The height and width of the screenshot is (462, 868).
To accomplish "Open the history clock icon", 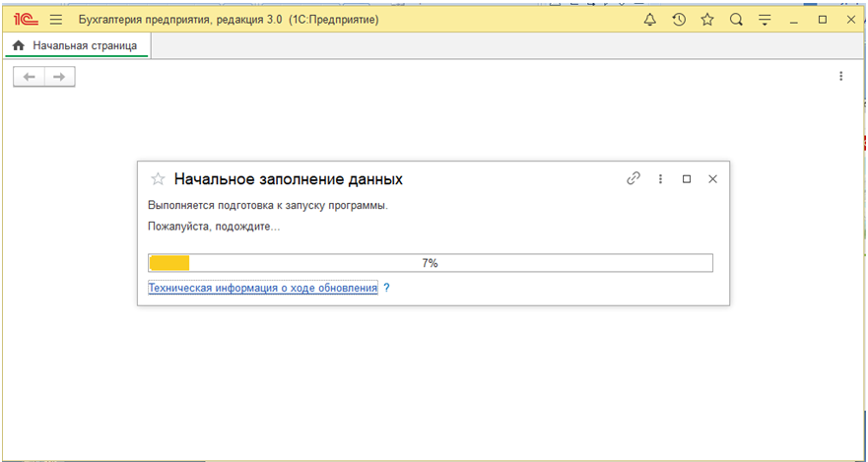I will (x=679, y=20).
